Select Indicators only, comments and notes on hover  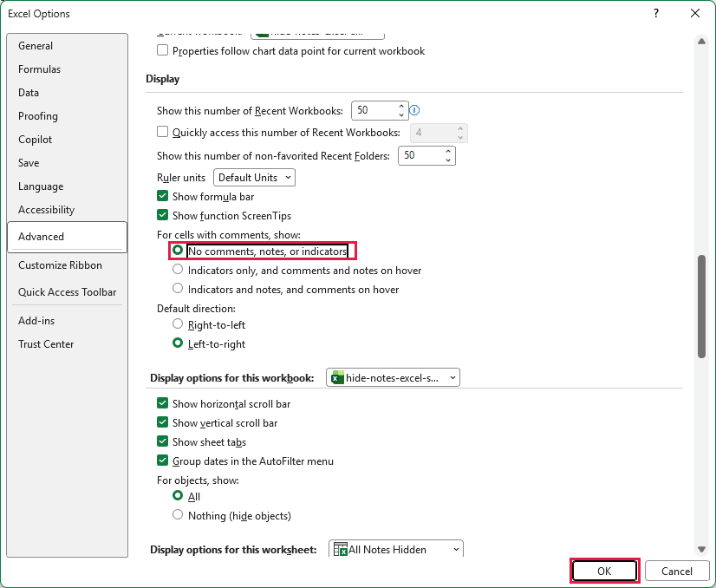coord(178,270)
